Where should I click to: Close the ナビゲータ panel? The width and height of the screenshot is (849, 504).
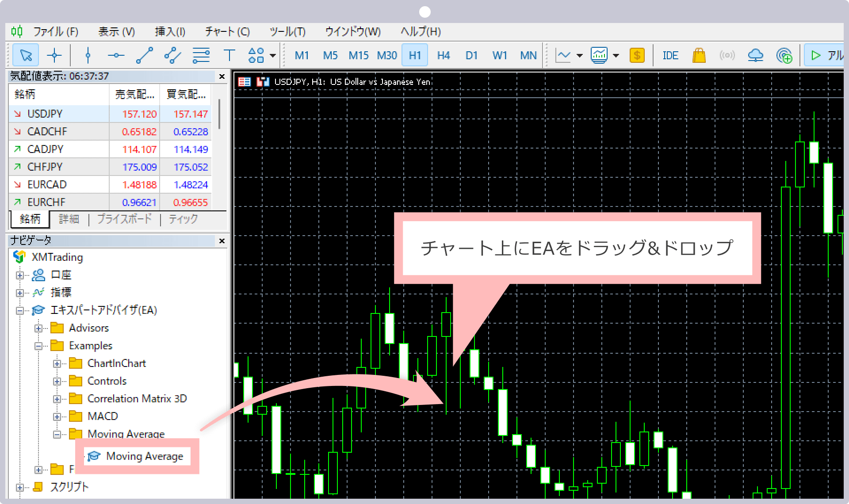(x=222, y=241)
